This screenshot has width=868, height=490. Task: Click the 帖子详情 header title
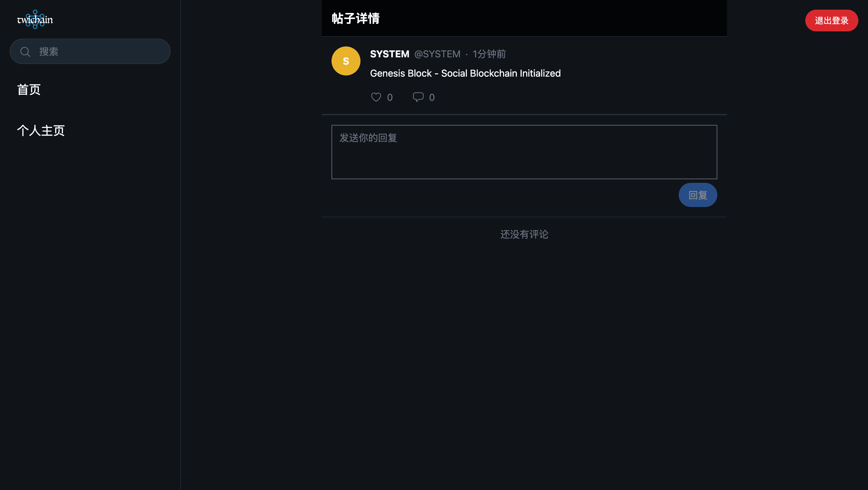click(356, 18)
